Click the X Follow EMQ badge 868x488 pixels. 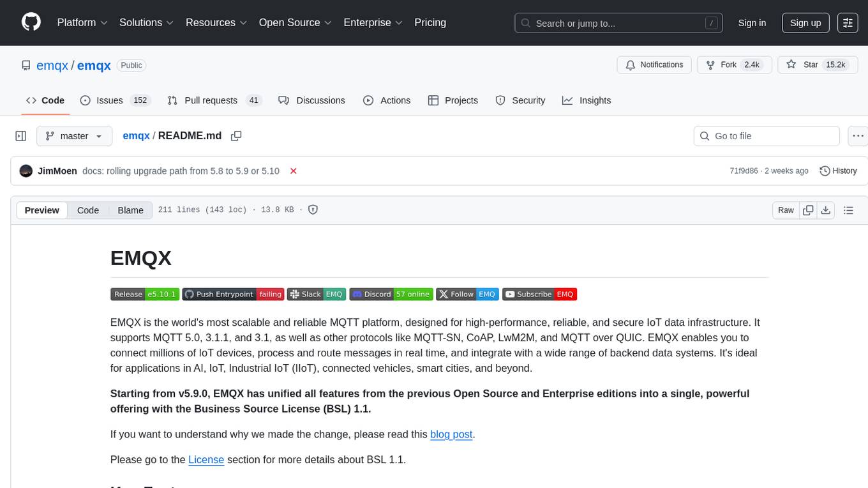[x=467, y=294]
